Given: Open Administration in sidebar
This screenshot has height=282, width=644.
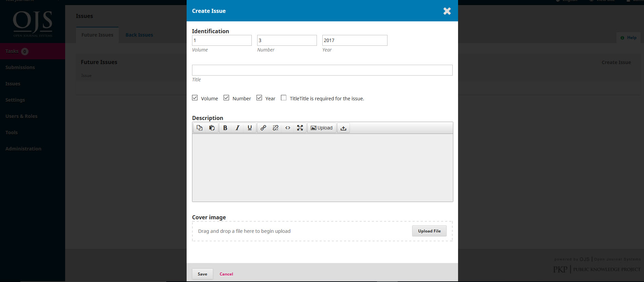Looking at the screenshot, I should coord(33,149).
